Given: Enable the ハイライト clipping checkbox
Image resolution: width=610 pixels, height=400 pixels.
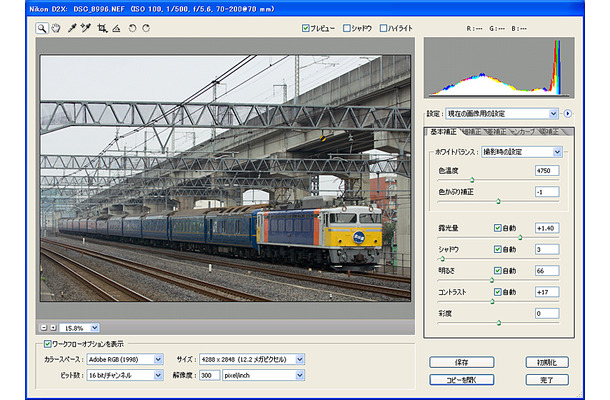Looking at the screenshot, I should 384,28.
